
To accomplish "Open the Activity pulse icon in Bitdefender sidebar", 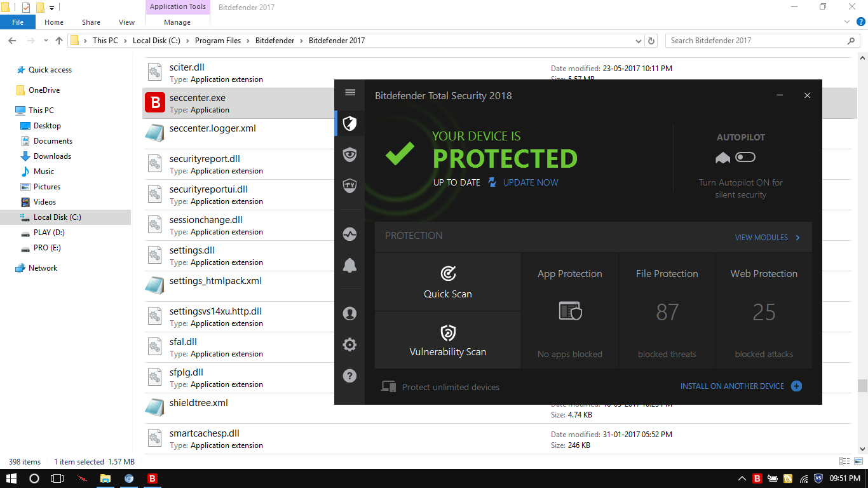I will pos(349,234).
